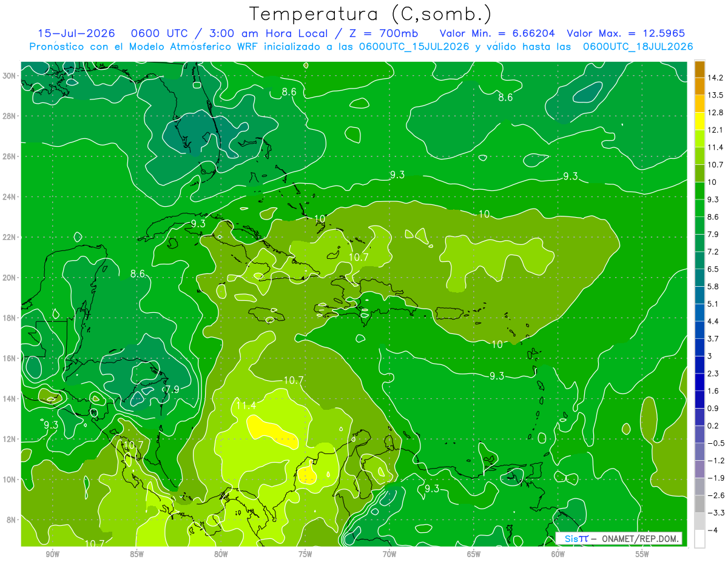Click the "Valor Max. = 12.5965" readout

tap(627, 33)
